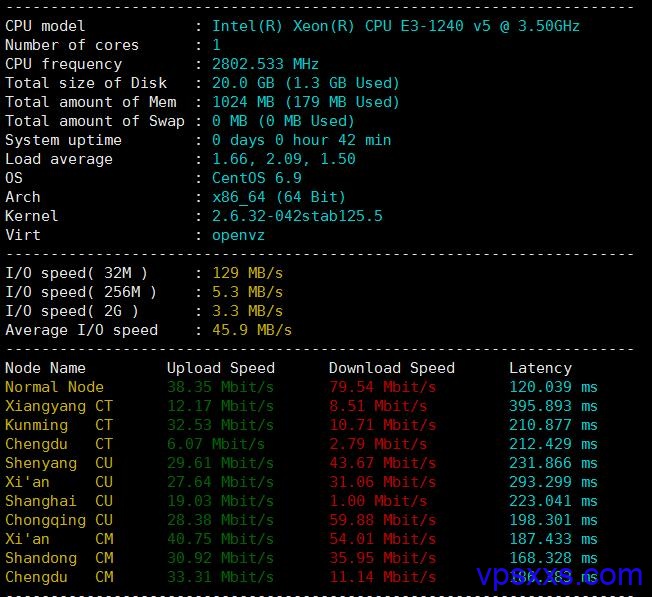652x597 pixels.
Task: Select the Number of cores label
Action: (72, 45)
